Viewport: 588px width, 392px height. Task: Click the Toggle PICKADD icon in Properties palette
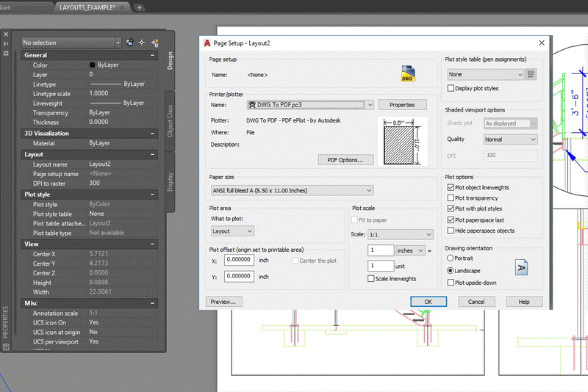[129, 43]
